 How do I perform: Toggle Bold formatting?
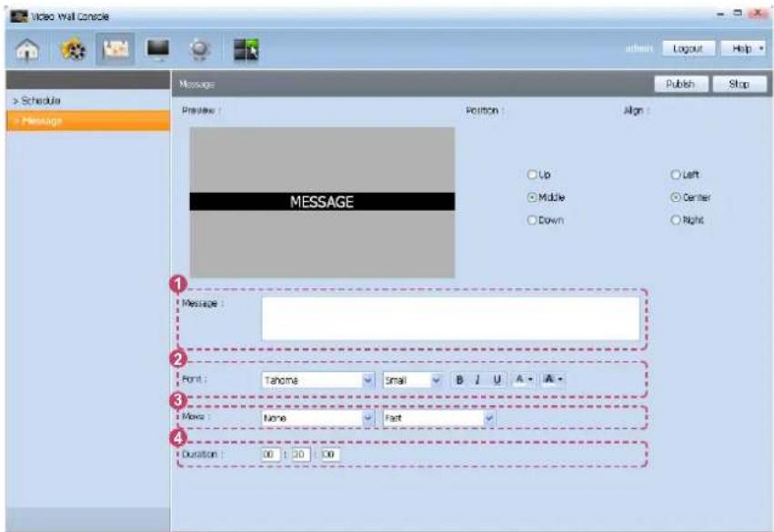[459, 379]
